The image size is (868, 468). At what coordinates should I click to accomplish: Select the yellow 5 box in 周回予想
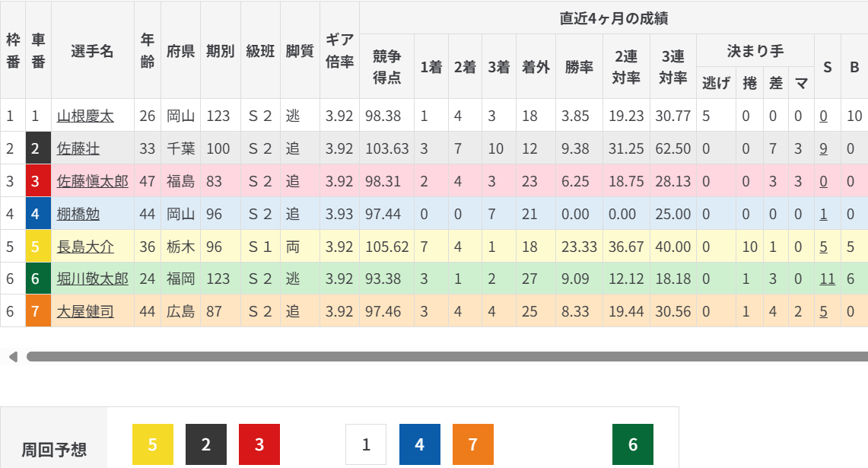153,444
